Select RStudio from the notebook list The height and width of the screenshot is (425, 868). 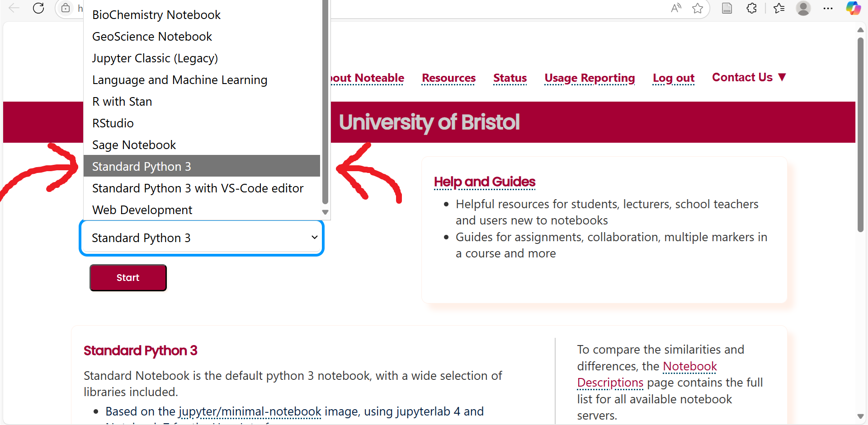113,123
